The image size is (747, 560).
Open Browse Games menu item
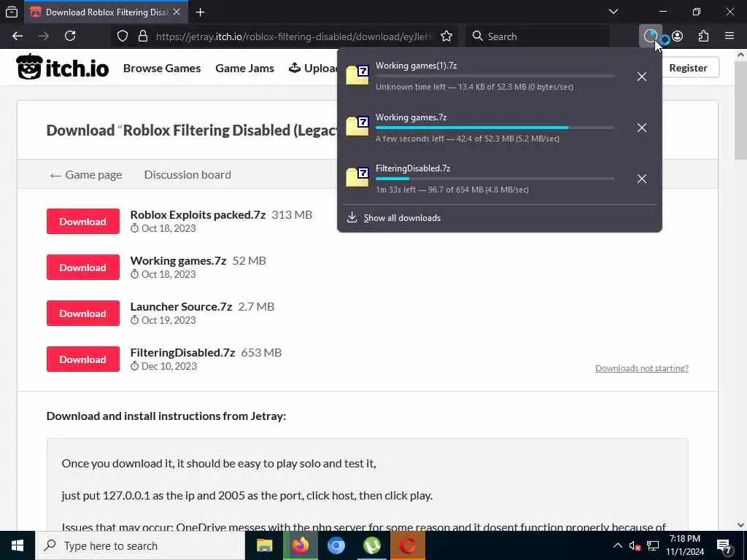pos(162,68)
